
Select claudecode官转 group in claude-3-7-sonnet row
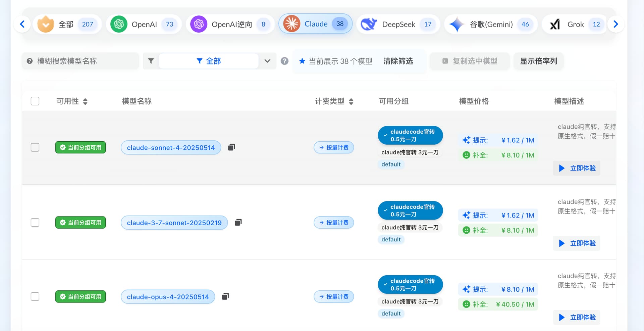(410, 210)
